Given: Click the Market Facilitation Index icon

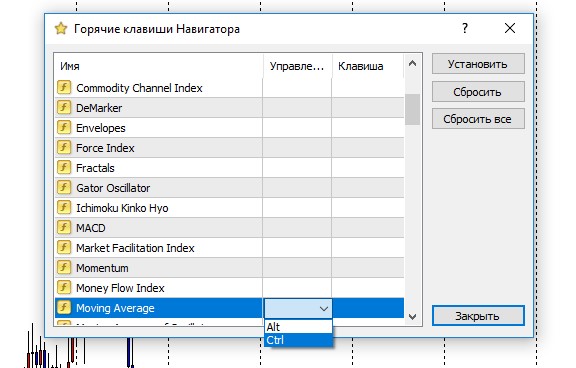Looking at the screenshot, I should 64,248.
